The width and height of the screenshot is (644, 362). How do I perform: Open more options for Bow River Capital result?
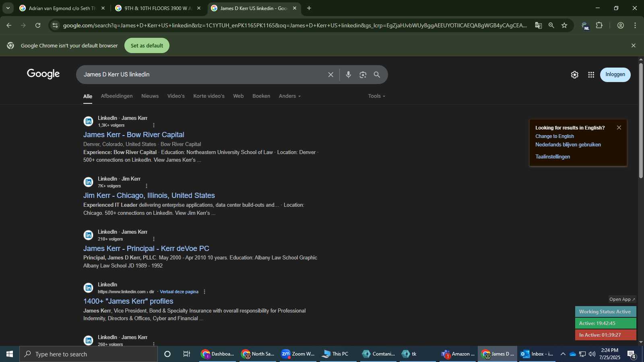[x=154, y=125]
